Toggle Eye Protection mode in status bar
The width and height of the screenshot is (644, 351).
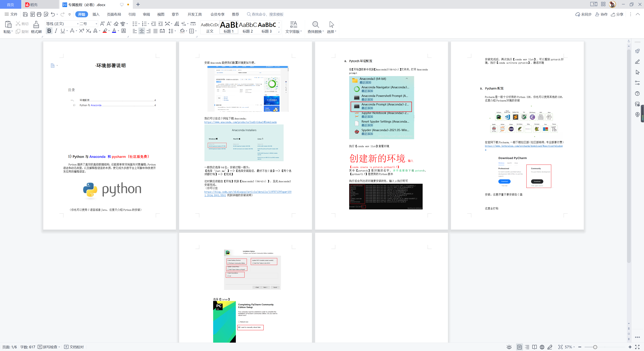pos(509,347)
